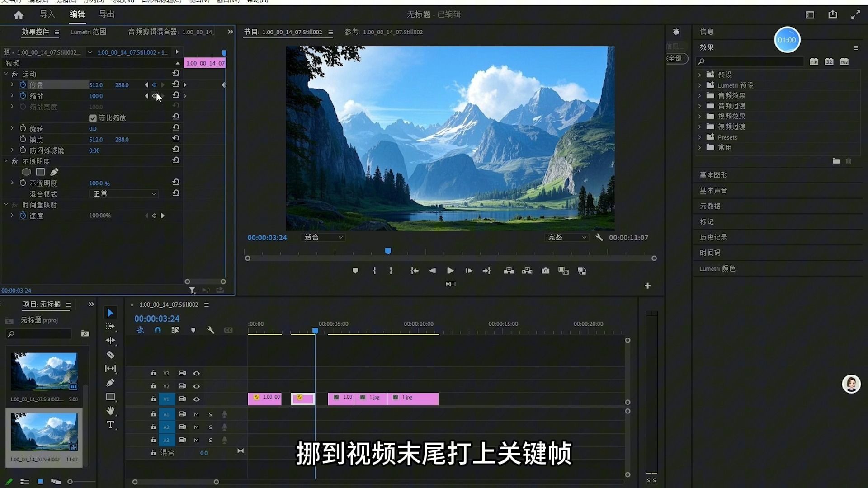Hide the V2 track with the eye toggle
The width and height of the screenshot is (868, 488).
click(196, 386)
